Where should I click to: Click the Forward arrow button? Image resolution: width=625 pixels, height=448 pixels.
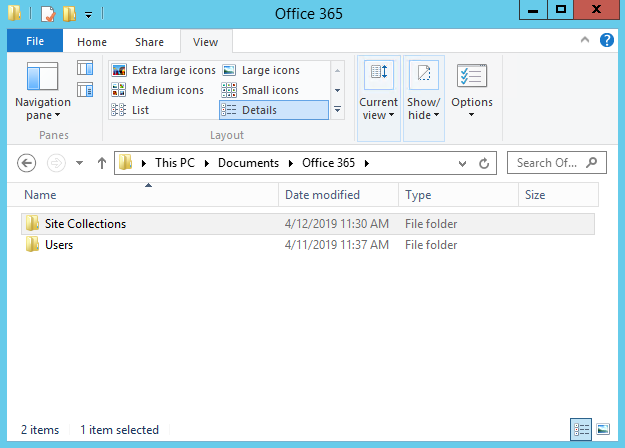pyautogui.click(x=56, y=163)
